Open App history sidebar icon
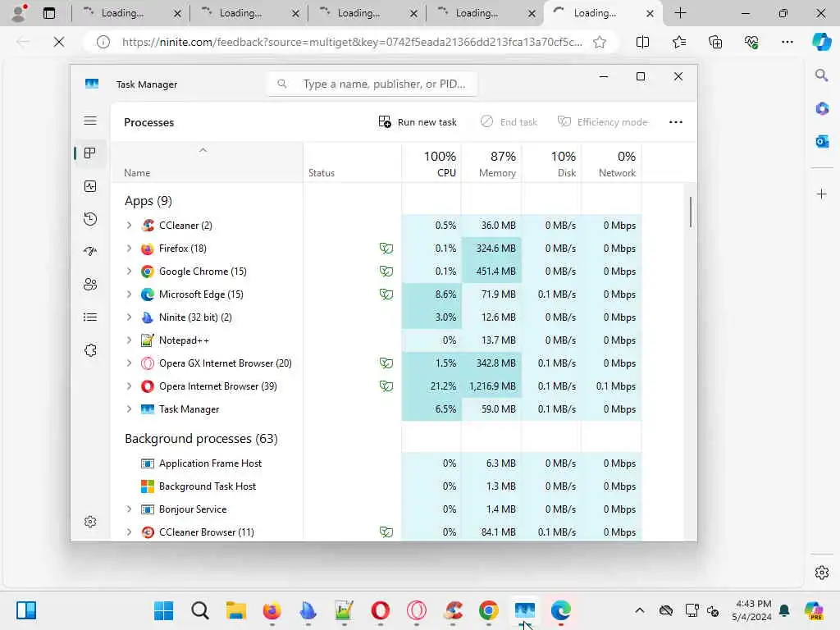 (90, 218)
